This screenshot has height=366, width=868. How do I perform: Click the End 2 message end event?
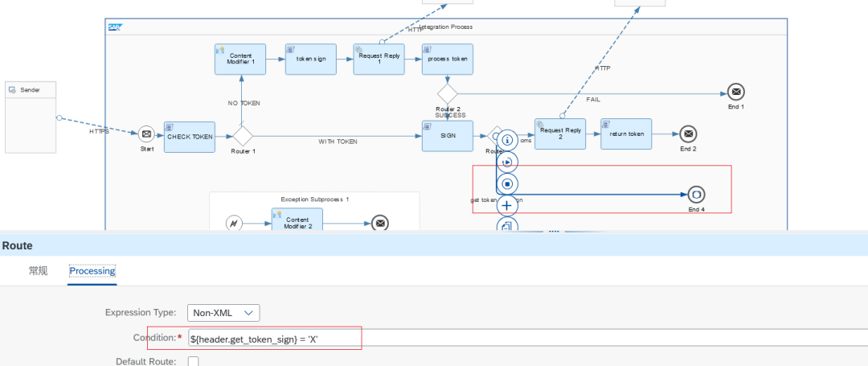coord(688,134)
